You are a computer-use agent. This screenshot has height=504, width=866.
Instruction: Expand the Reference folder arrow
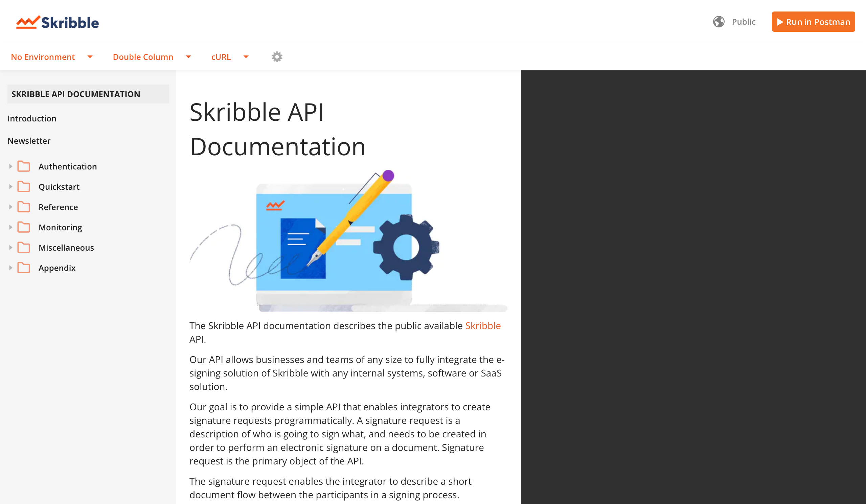tap(10, 207)
